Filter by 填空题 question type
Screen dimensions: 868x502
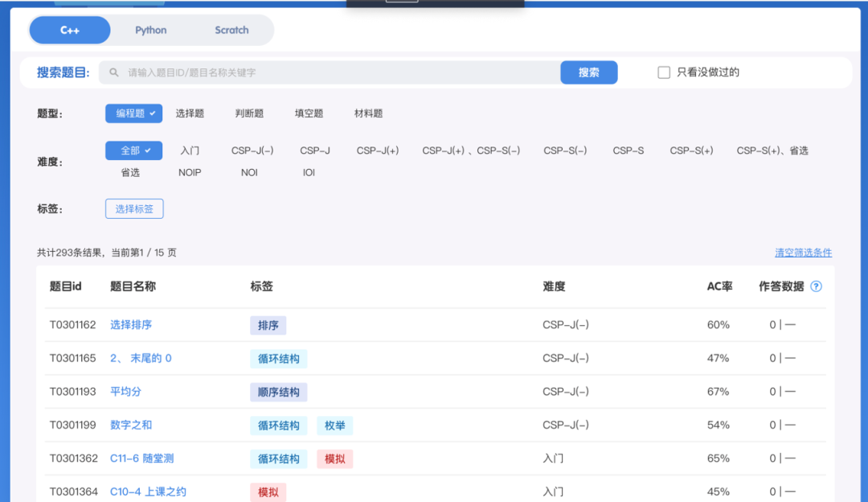point(309,113)
